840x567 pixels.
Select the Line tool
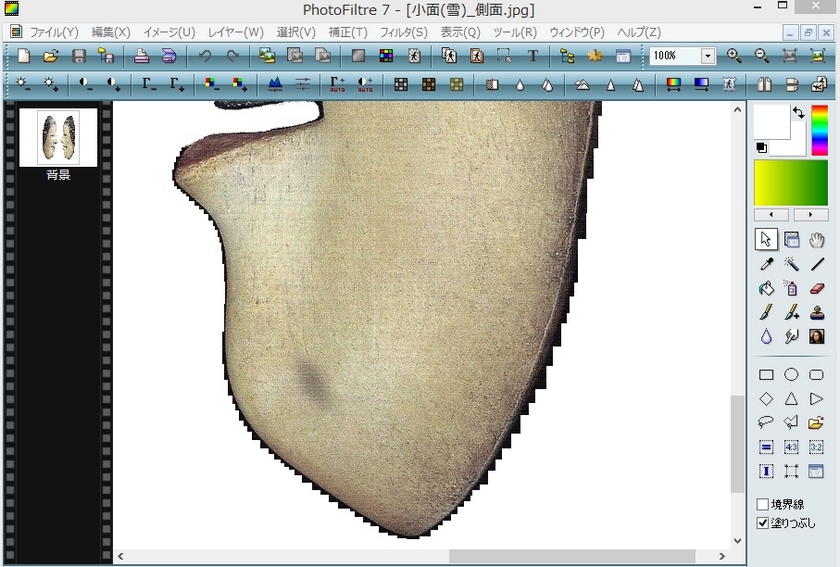point(816,264)
